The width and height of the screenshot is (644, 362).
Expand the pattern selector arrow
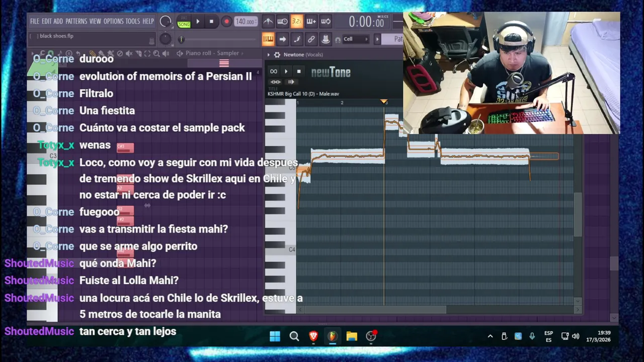(377, 39)
